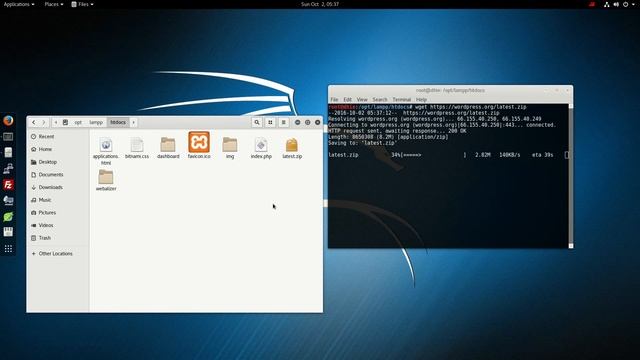Open the img folder
Viewport: 640px width, 360px height.
[230, 148]
